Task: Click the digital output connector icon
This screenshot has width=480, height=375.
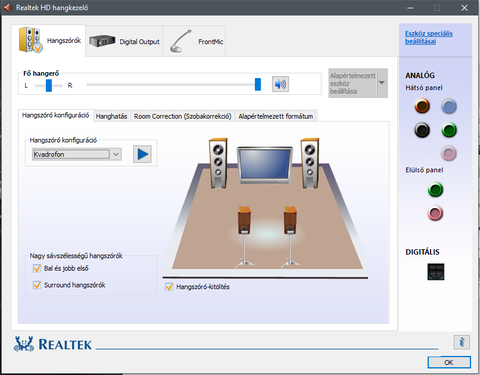Action: (x=436, y=272)
